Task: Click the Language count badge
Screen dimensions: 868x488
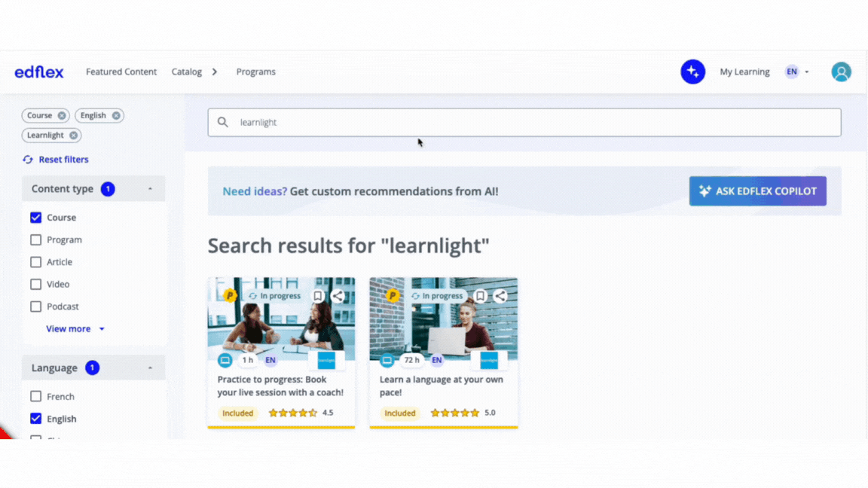Action: (x=93, y=368)
